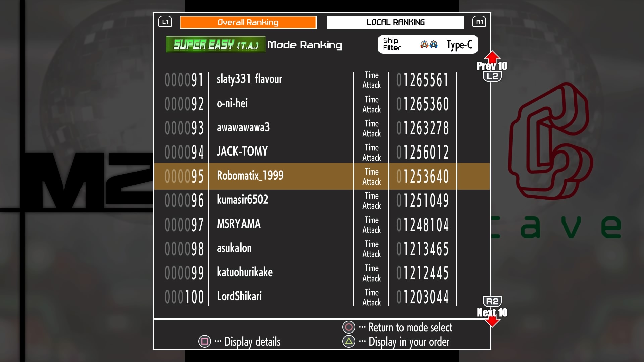Click the Return to mode select label

click(x=410, y=327)
